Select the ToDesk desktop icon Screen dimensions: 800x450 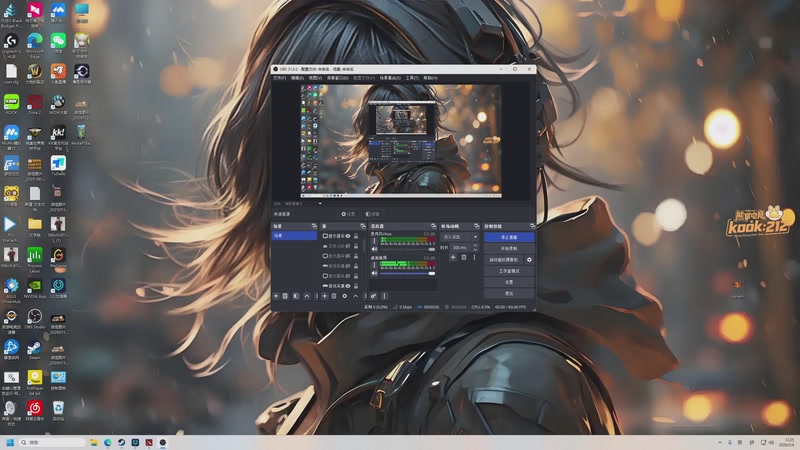pos(58,166)
